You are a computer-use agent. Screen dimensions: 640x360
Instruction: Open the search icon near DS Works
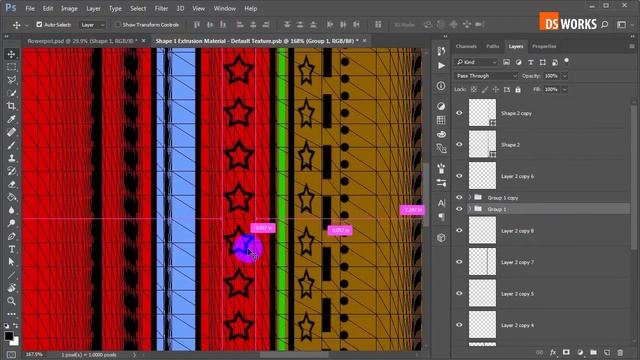604,24
